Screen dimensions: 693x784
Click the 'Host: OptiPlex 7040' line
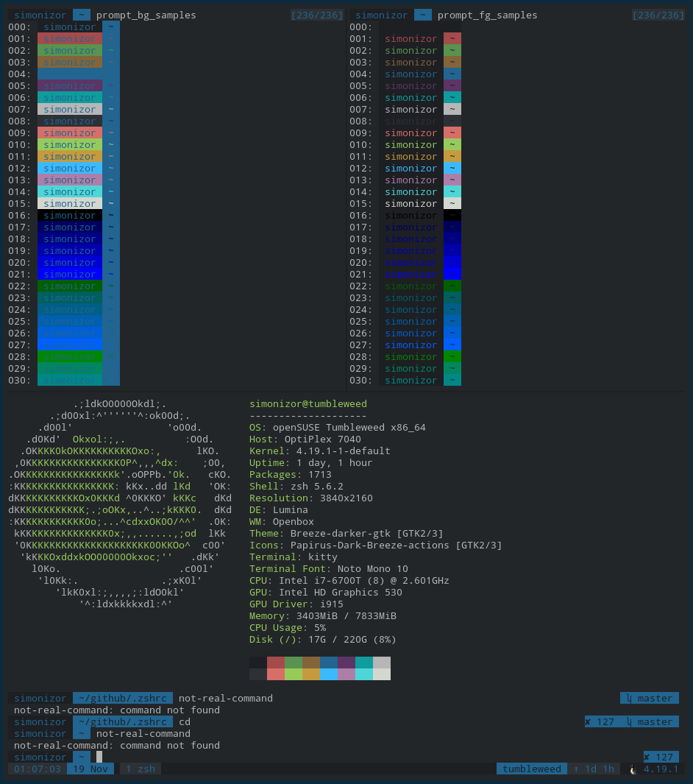(x=305, y=439)
